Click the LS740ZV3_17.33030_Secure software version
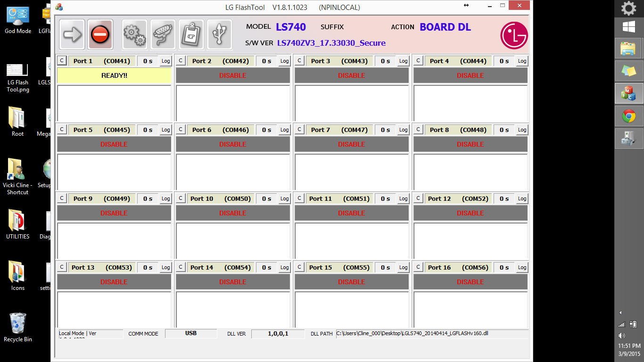This screenshot has height=362, width=644. coord(331,43)
